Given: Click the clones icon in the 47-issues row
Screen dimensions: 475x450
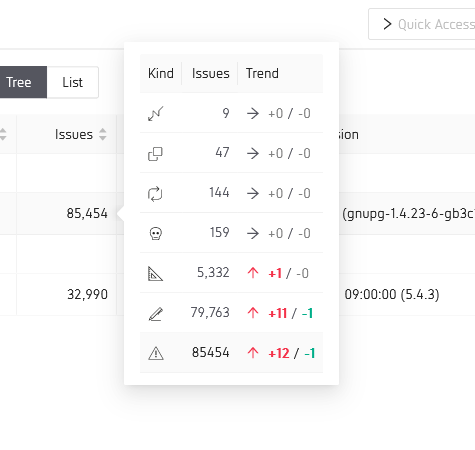Looking at the screenshot, I should point(155,154).
